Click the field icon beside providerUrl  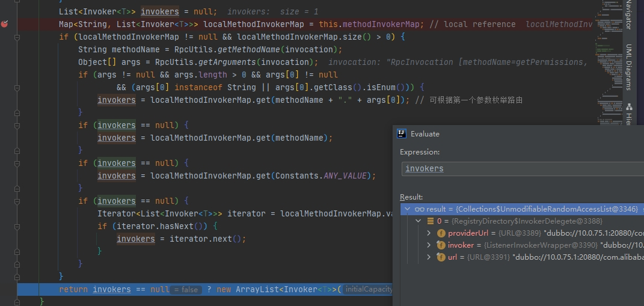tap(441, 233)
